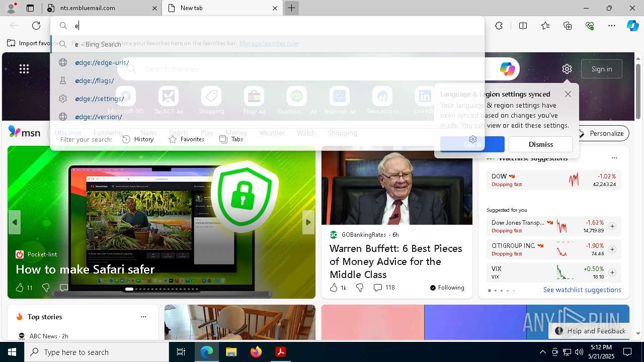Select edge://settings/ suggestion
Screen dimensions: 644x362
click(x=267, y=99)
